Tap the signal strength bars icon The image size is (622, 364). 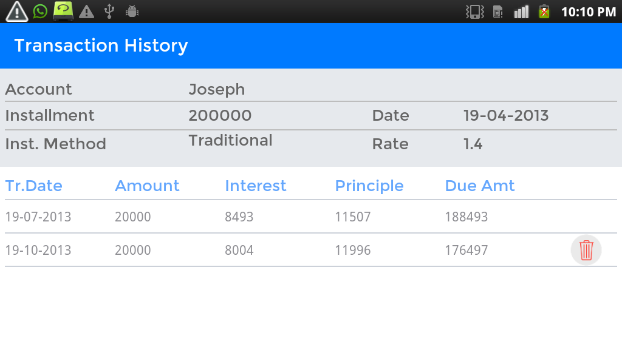pos(521,12)
